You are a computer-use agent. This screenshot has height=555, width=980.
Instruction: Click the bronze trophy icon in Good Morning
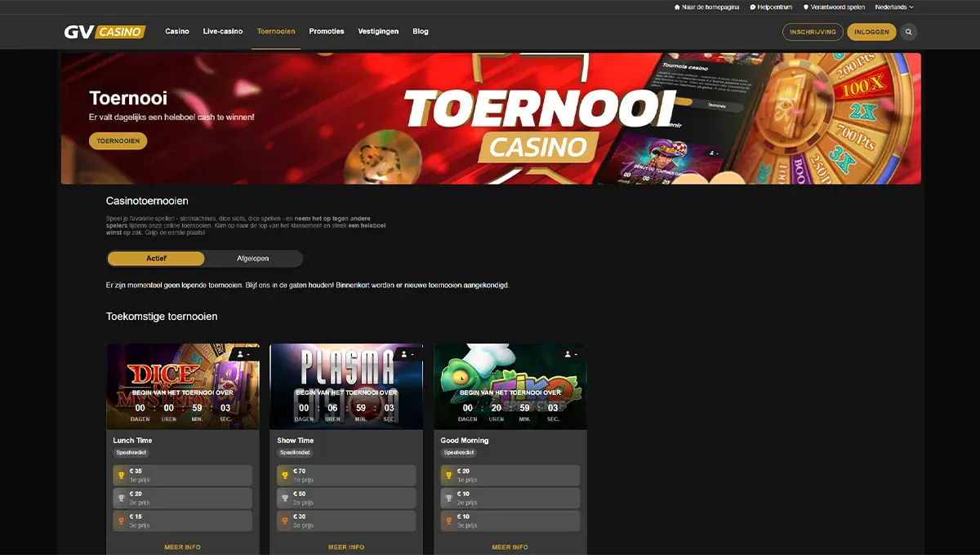click(x=448, y=521)
